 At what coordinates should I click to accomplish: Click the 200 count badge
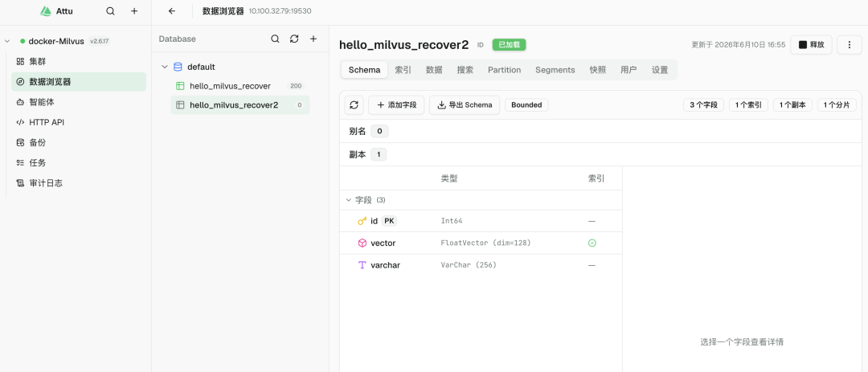[296, 86]
